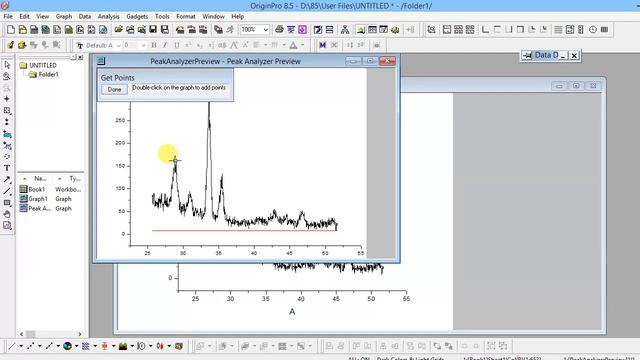Open the Tools menu

point(162,16)
